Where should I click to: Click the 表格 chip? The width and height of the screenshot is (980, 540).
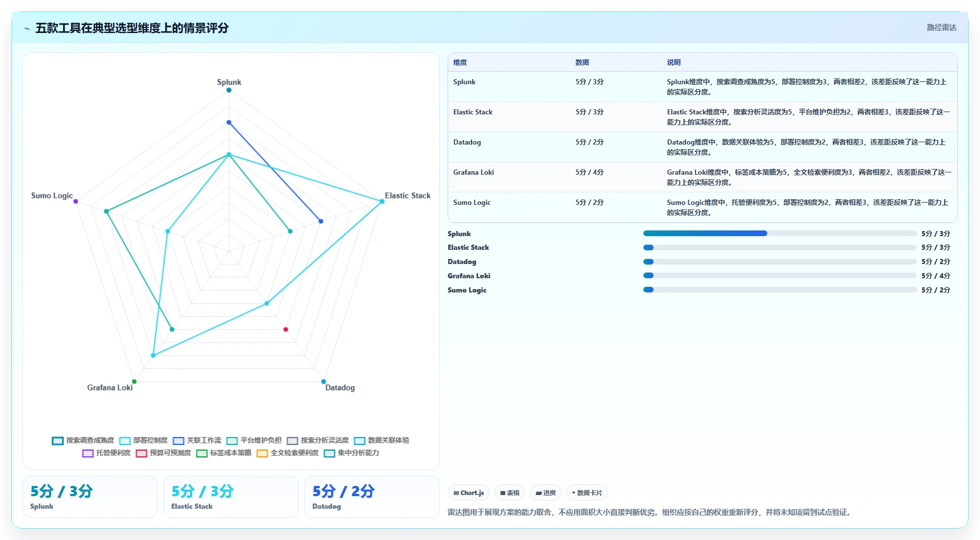[x=510, y=493]
